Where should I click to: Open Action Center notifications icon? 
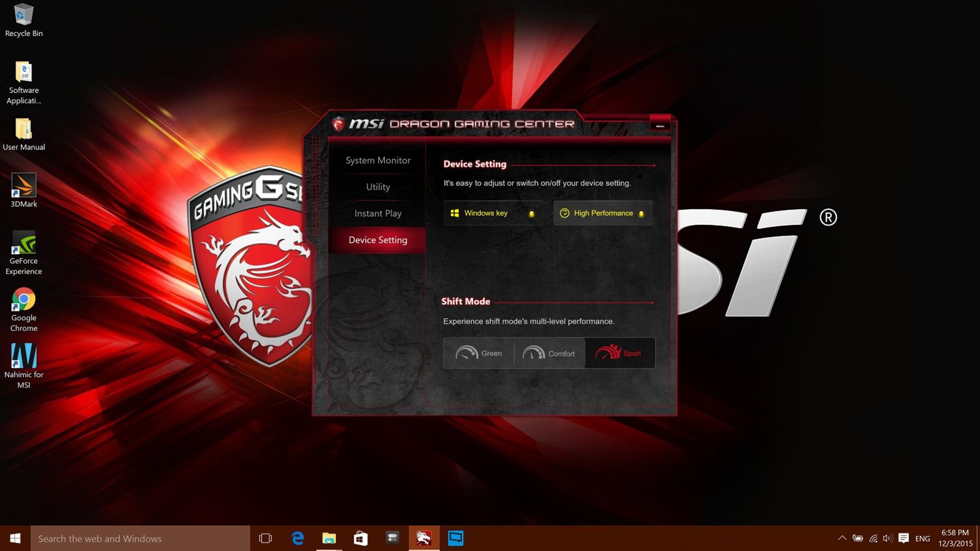tap(903, 538)
